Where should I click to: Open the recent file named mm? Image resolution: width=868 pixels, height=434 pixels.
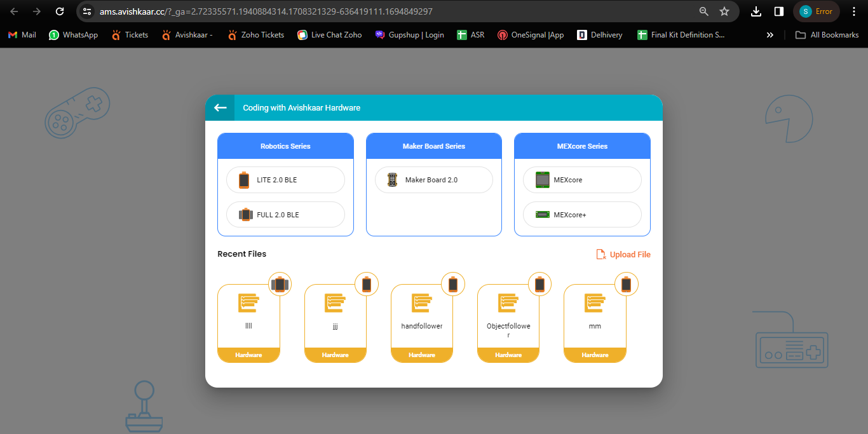point(595,323)
